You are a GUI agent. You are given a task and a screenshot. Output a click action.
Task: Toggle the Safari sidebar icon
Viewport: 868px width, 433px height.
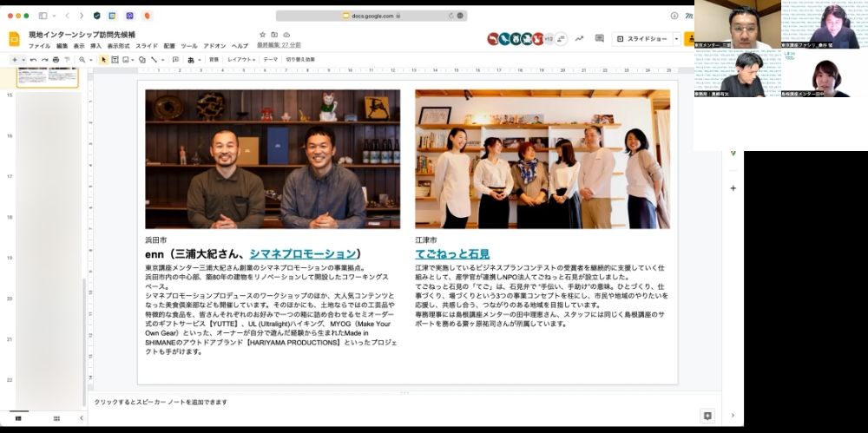point(43,16)
